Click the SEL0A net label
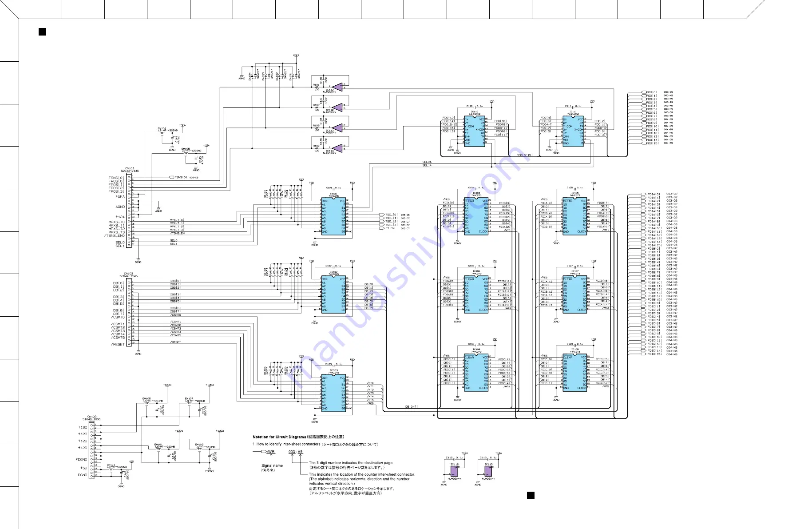This screenshot has width=812, height=529. (x=427, y=162)
